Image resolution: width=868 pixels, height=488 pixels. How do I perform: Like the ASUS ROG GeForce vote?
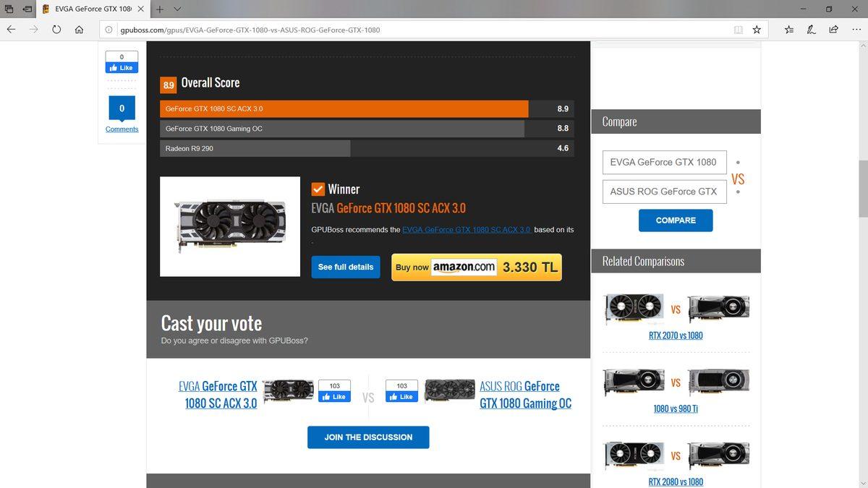401,396
